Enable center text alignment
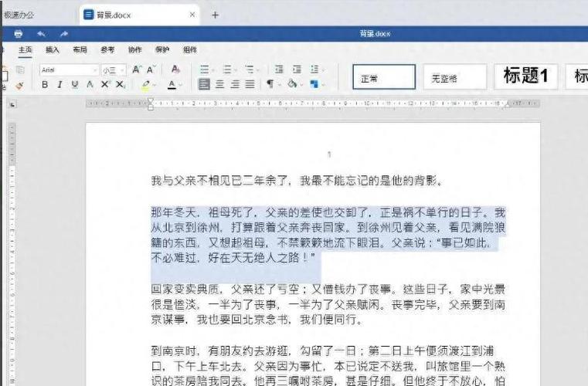 (219, 85)
